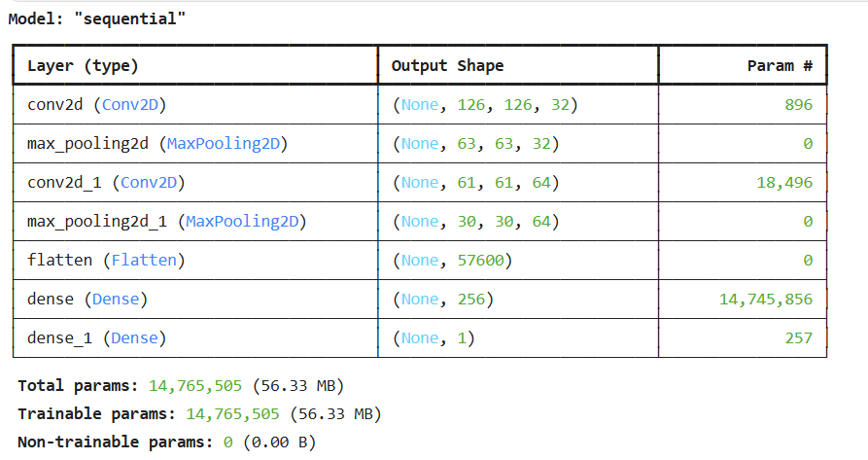Viewport: 868px width, 460px height.
Task: Click output shape (None, 61, 61, 64)
Action: tap(475, 183)
